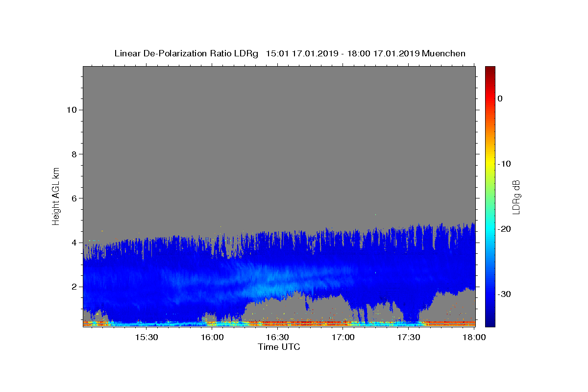Screen dimensions: 588x392
Task: Click the colorbar value -10
Action: coord(505,164)
